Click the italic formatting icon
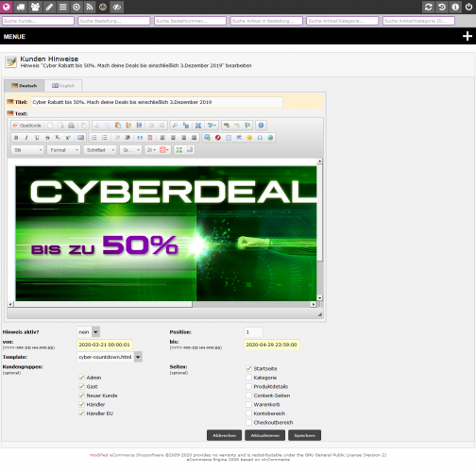 coord(26,138)
